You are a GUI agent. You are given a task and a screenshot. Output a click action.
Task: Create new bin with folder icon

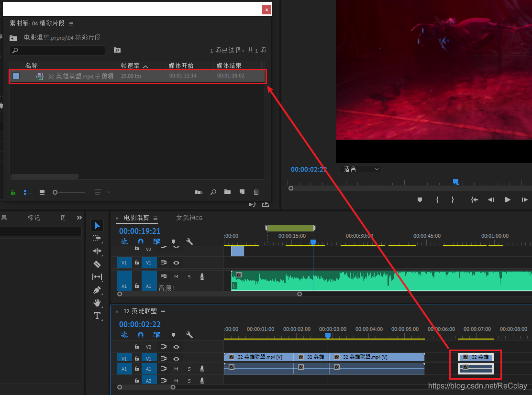[x=227, y=192]
